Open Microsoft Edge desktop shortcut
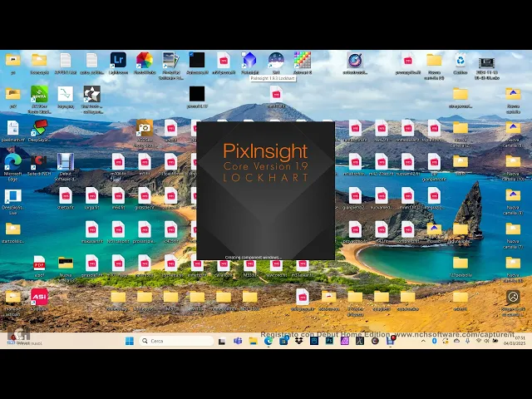Viewport: 532px width, 399px height. pos(13,162)
